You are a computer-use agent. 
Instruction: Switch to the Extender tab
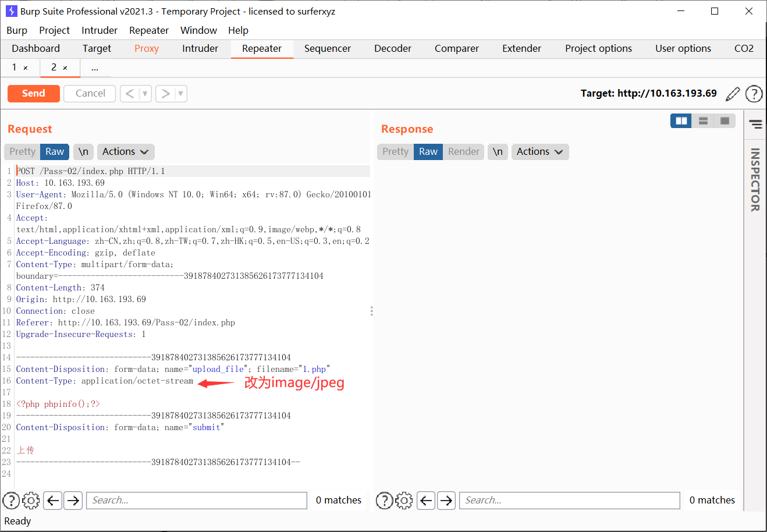point(522,48)
